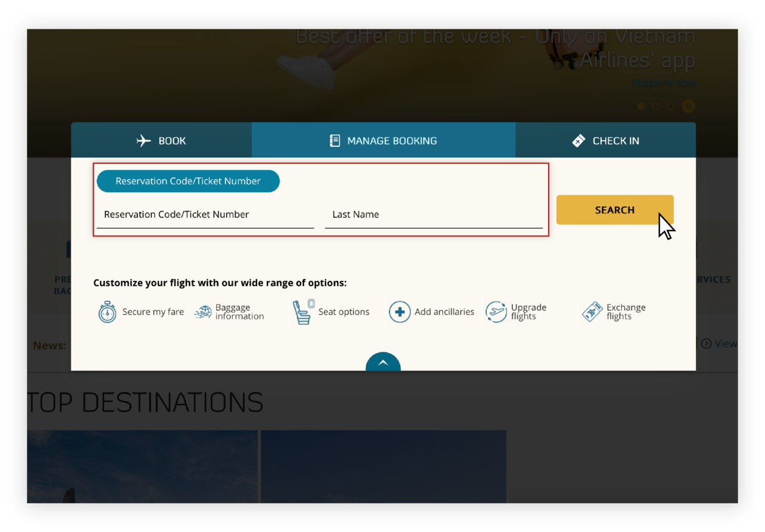Click the first carousel progress dot

pyautogui.click(x=640, y=106)
